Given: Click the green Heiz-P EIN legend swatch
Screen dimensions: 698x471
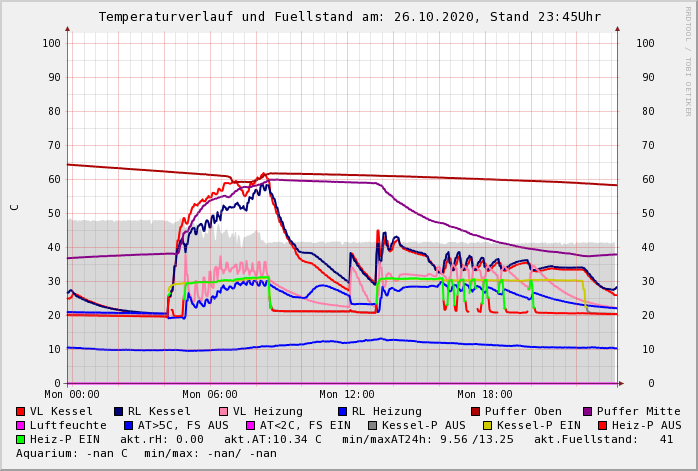Looking at the screenshot, I should coord(21,439).
